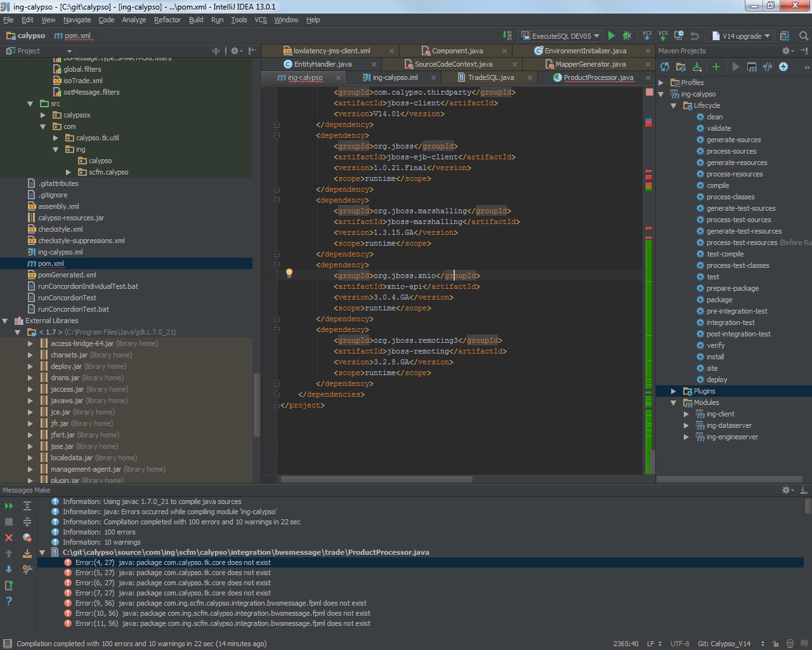Image resolution: width=812 pixels, height=650 pixels.
Task: Collapse the Lifecycle node in Maven tree
Action: (674, 105)
